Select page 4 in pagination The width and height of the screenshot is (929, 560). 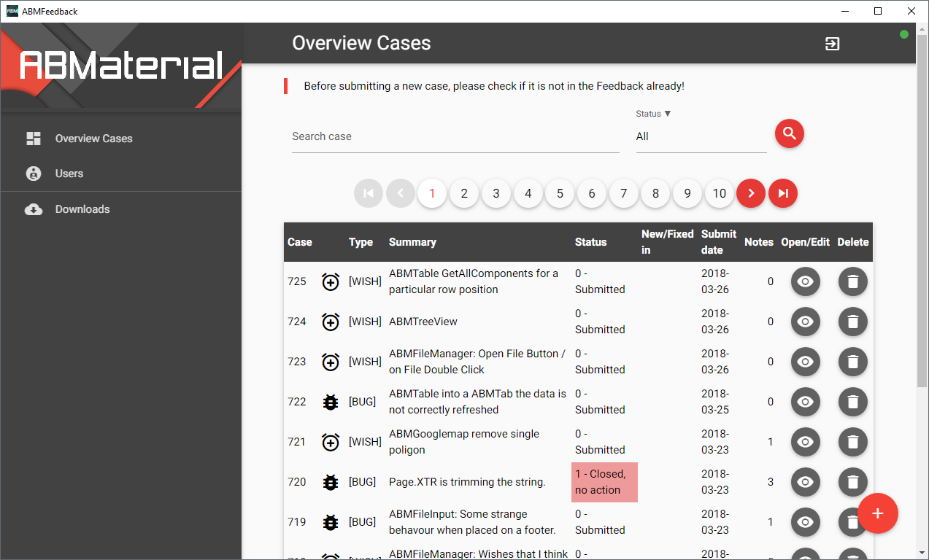pos(528,193)
